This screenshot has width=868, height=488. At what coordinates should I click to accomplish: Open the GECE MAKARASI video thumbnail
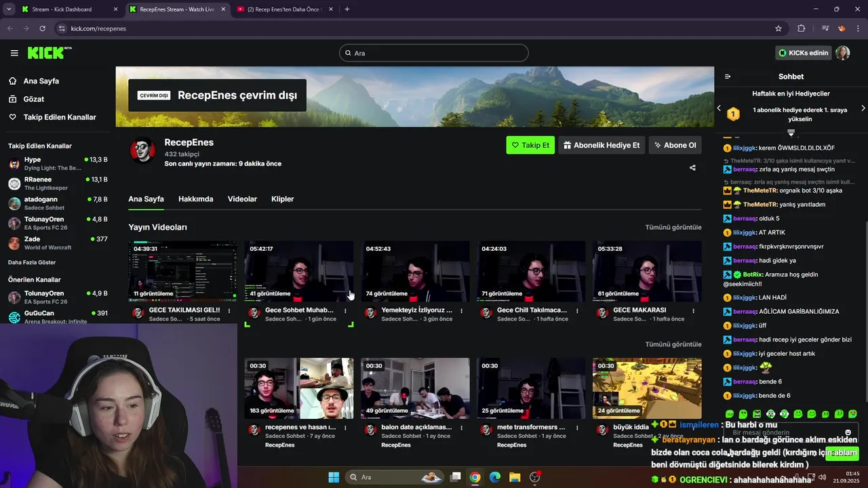pyautogui.click(x=647, y=271)
